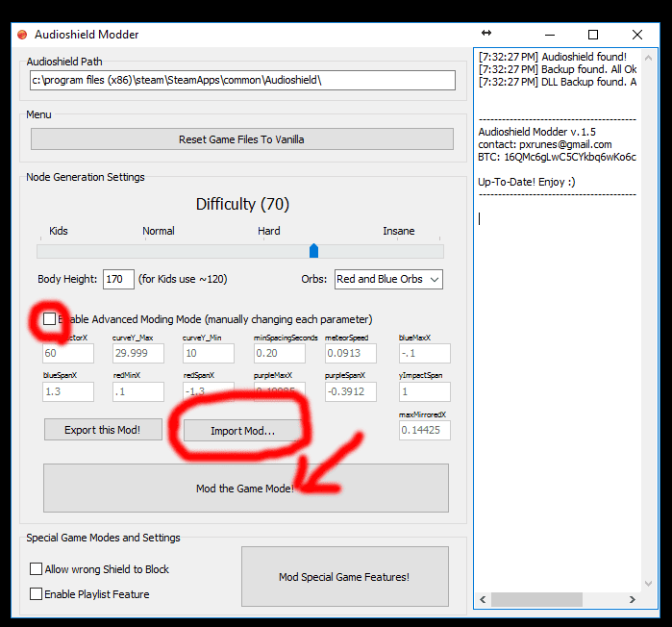The width and height of the screenshot is (672, 627).
Task: Click log panel scroll left arrow
Action: pos(483,599)
